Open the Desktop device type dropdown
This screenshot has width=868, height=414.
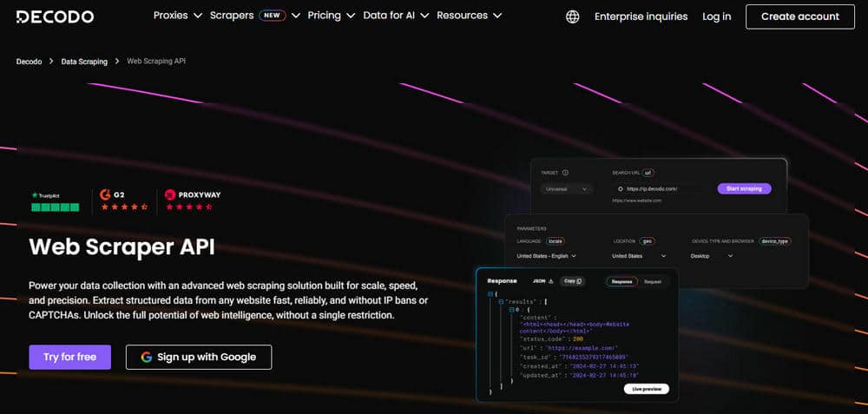[x=712, y=256]
